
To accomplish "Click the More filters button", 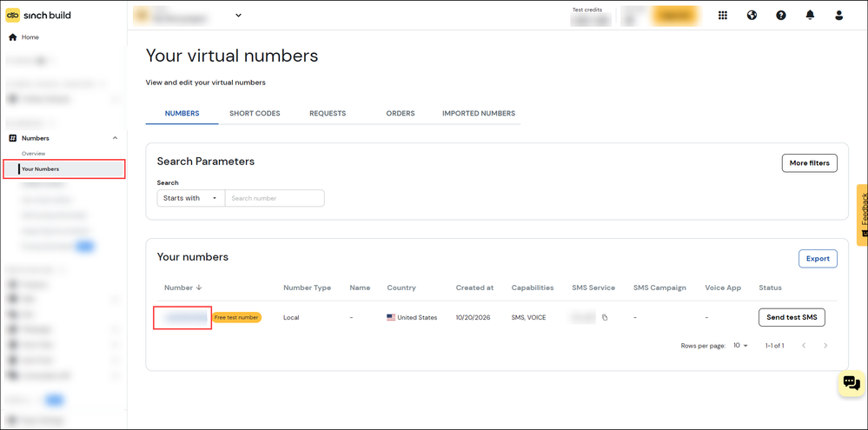I will (809, 163).
